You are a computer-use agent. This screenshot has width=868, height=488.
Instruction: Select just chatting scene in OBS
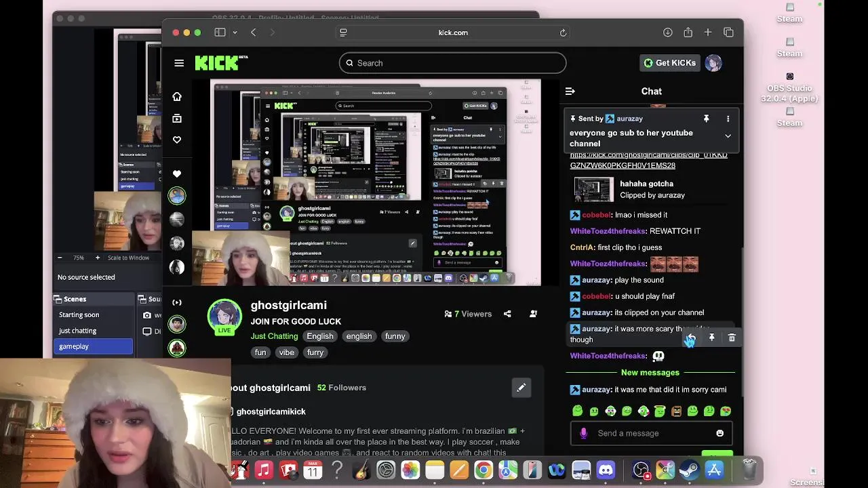[77, 331]
